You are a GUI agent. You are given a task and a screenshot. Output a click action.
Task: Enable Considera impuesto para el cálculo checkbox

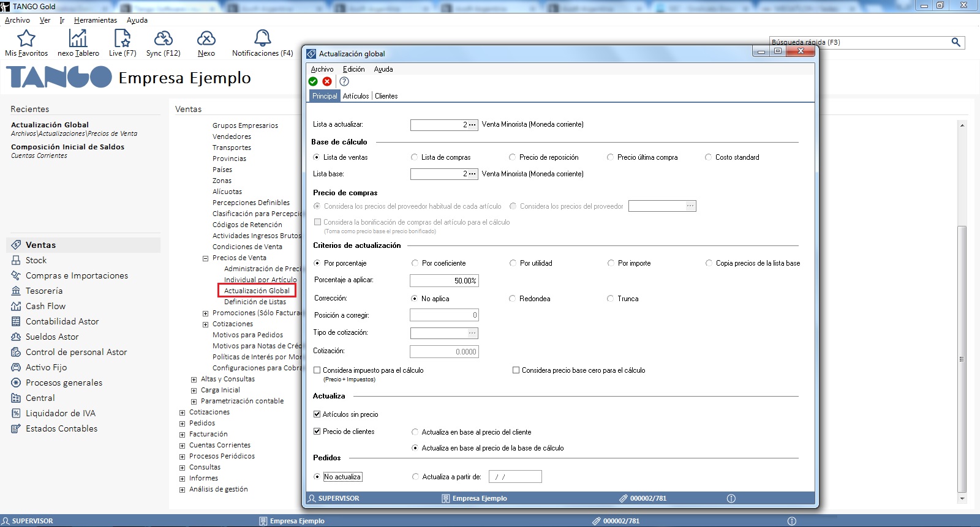[317, 370]
